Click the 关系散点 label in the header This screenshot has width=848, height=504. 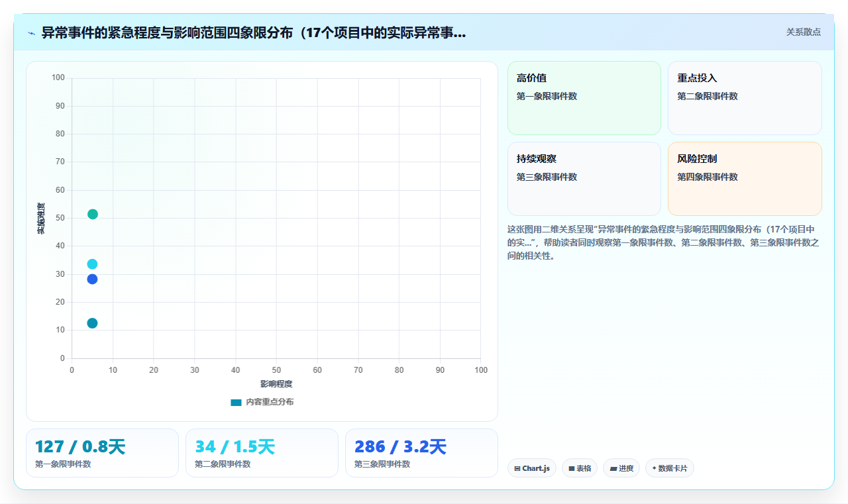click(x=804, y=32)
